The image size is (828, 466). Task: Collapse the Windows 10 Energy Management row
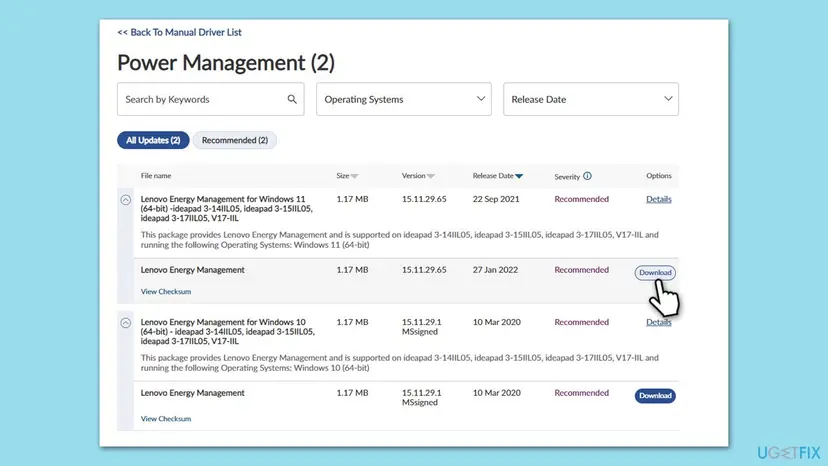pyautogui.click(x=126, y=323)
